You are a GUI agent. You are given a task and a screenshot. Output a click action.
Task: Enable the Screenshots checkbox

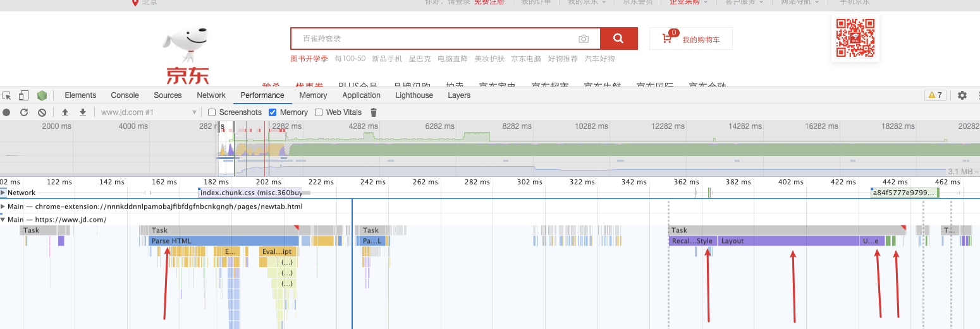(x=212, y=112)
